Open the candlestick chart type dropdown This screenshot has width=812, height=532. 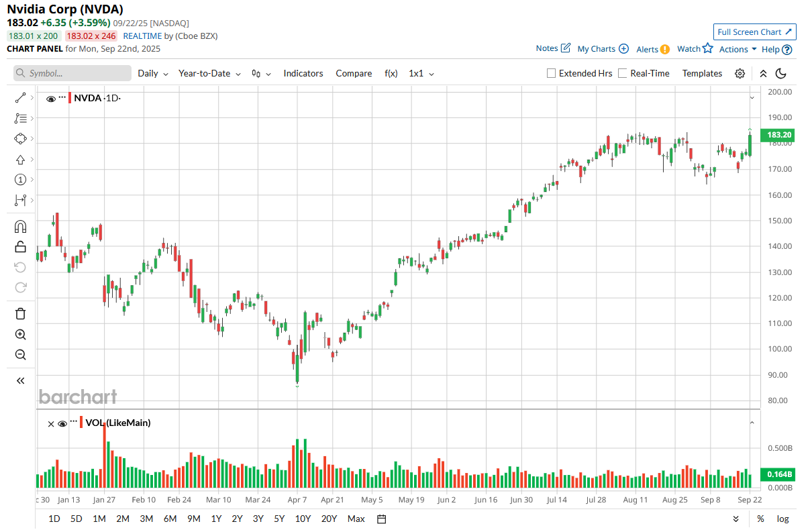point(261,73)
